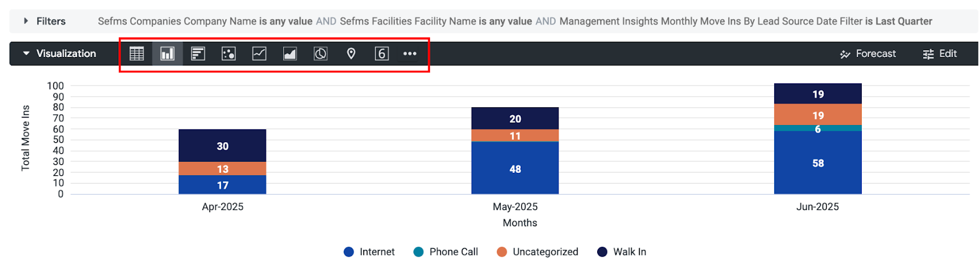Choose the single value visualization icon

point(382,54)
